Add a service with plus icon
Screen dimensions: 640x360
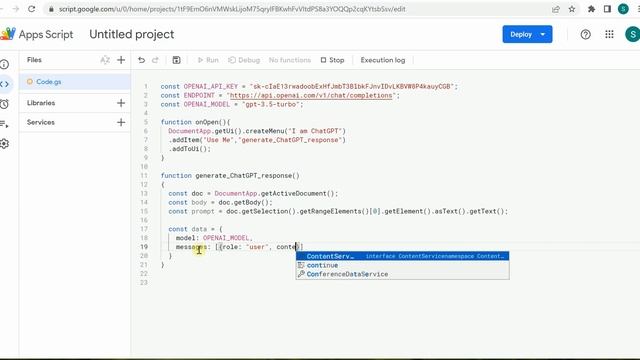pyautogui.click(x=121, y=122)
